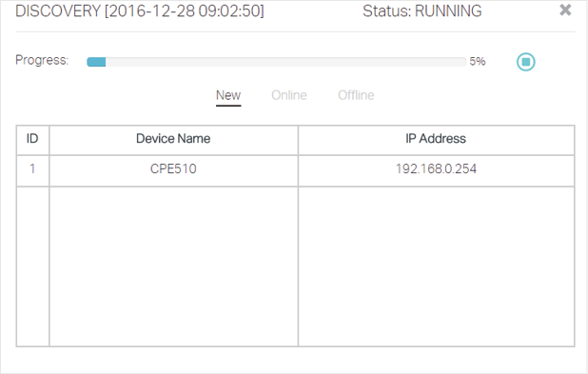588x374 pixels.
Task: Switch to the Online tab
Action: (289, 95)
